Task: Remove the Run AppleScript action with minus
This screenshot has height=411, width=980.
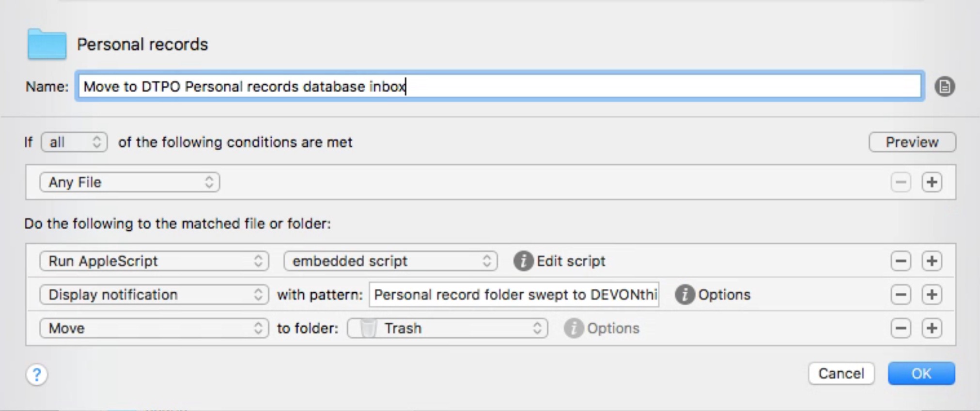Action: click(x=901, y=261)
